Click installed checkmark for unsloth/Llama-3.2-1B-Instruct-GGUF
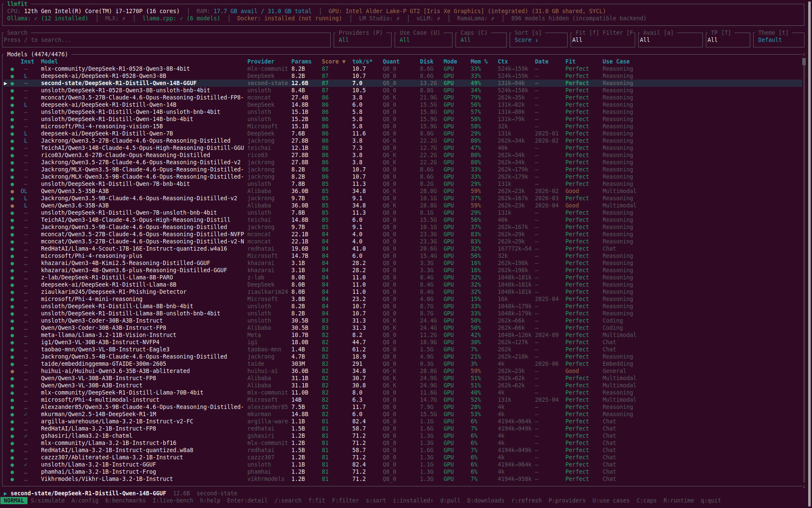This screenshot has height=508, width=812. 26,464
